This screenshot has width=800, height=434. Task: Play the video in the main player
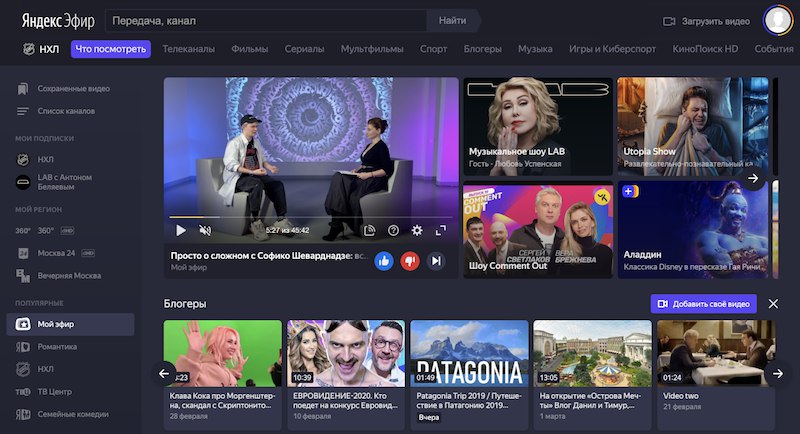[181, 231]
